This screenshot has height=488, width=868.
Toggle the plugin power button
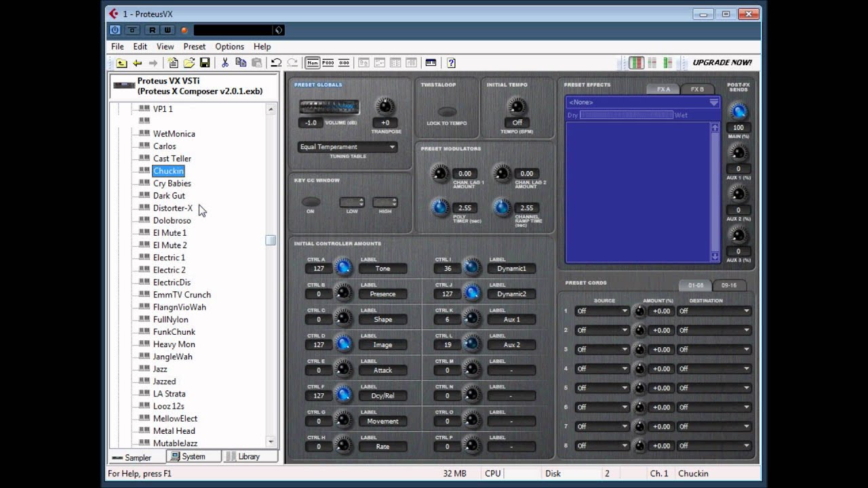115,30
